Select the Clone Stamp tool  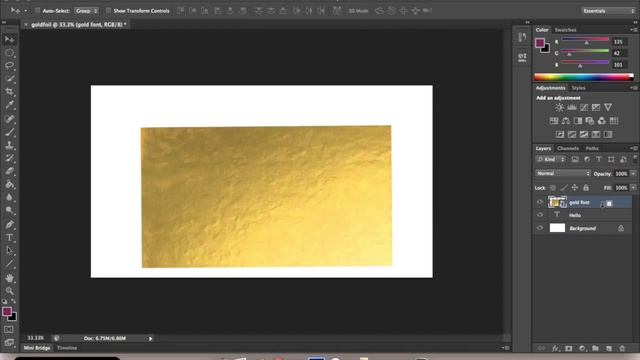(10, 145)
